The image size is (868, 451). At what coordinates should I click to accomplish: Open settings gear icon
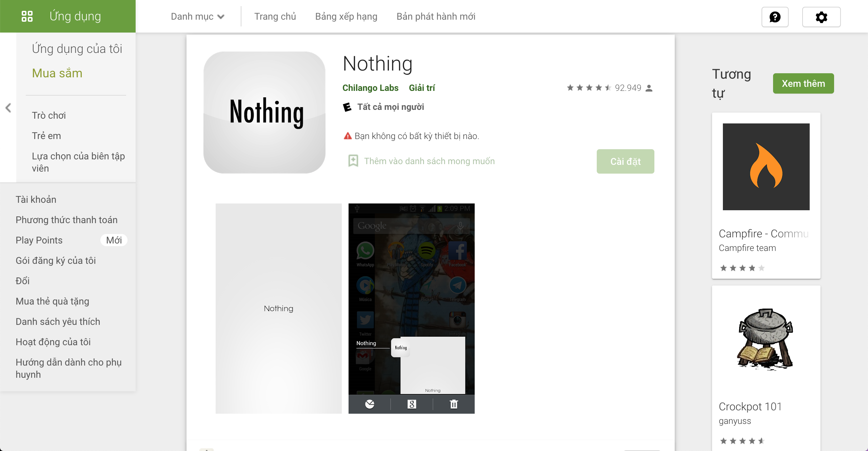click(x=821, y=17)
